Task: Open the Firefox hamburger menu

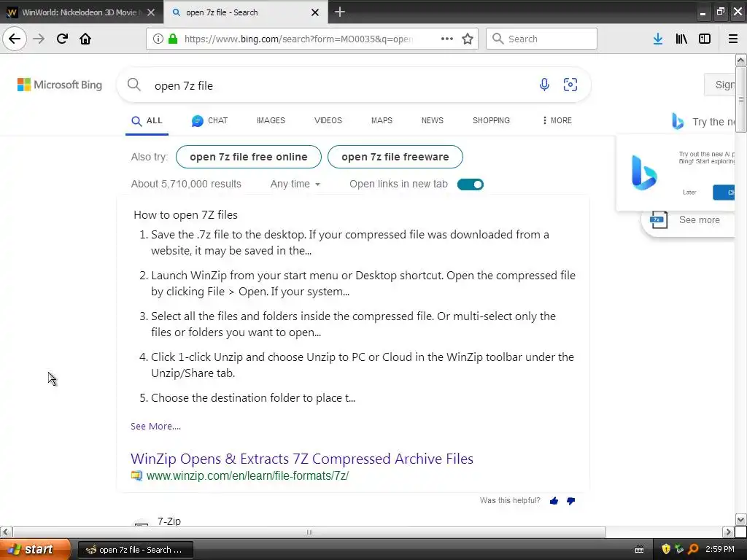Action: 732,39
